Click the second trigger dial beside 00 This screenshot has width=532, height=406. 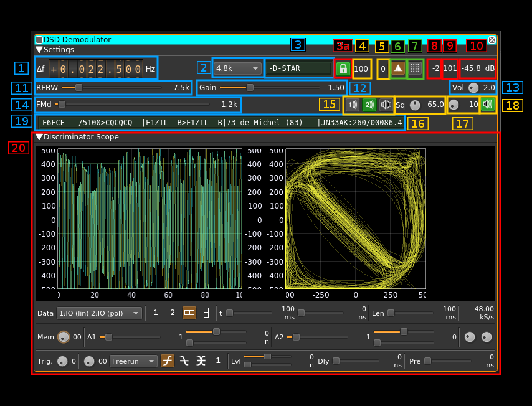[89, 362]
